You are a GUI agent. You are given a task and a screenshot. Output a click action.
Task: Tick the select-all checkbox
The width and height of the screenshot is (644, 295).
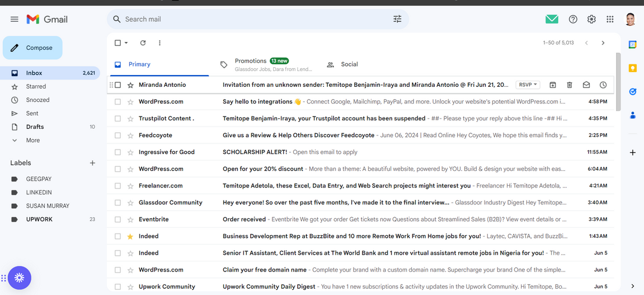pyautogui.click(x=118, y=43)
